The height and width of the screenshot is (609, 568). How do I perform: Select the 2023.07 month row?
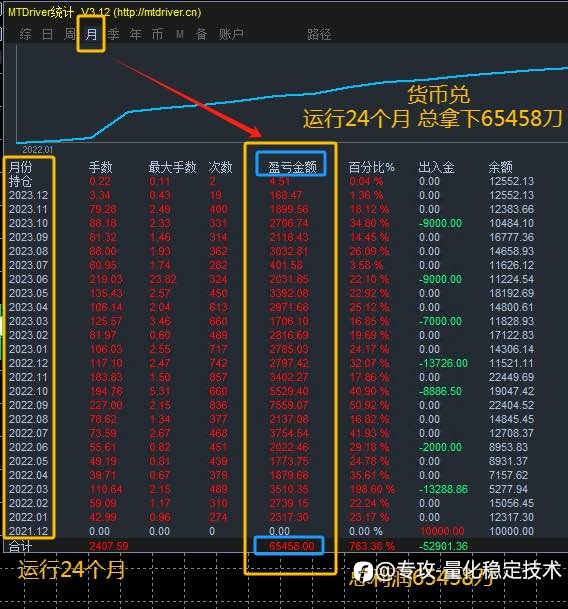pyautogui.click(x=271, y=265)
